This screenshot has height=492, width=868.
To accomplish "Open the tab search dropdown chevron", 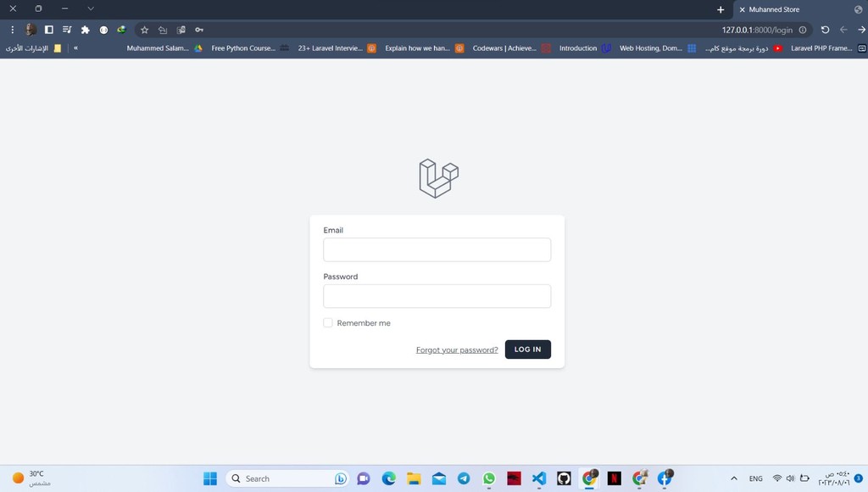I will click(91, 8).
